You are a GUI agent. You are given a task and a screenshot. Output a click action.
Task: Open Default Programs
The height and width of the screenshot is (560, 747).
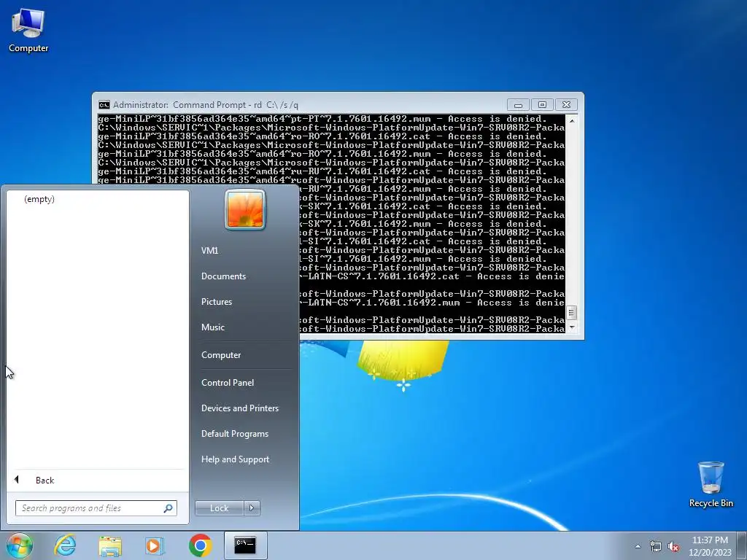click(x=235, y=434)
